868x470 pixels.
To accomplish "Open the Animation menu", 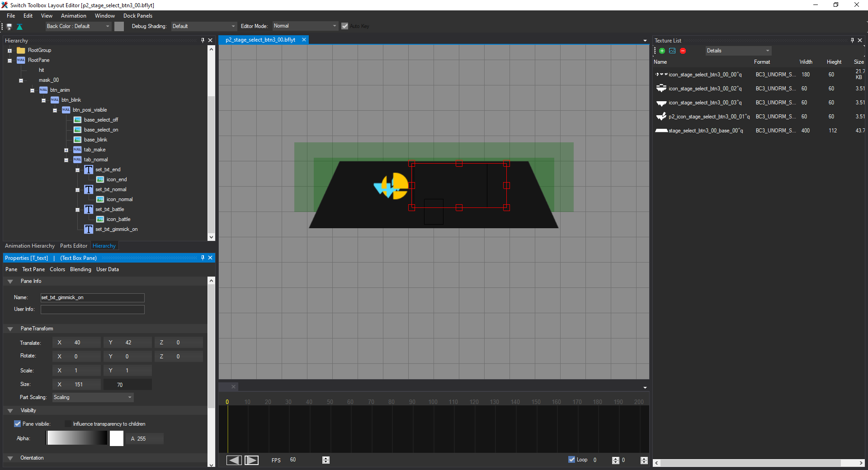I will click(x=73, y=16).
